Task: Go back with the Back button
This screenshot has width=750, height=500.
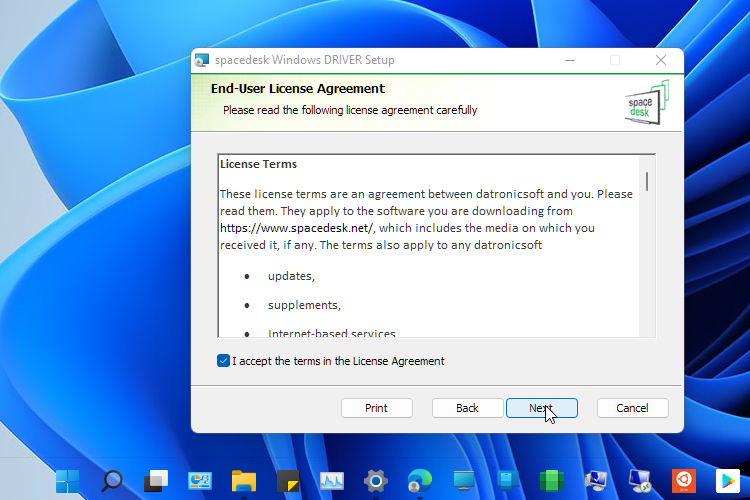Action: [467, 408]
